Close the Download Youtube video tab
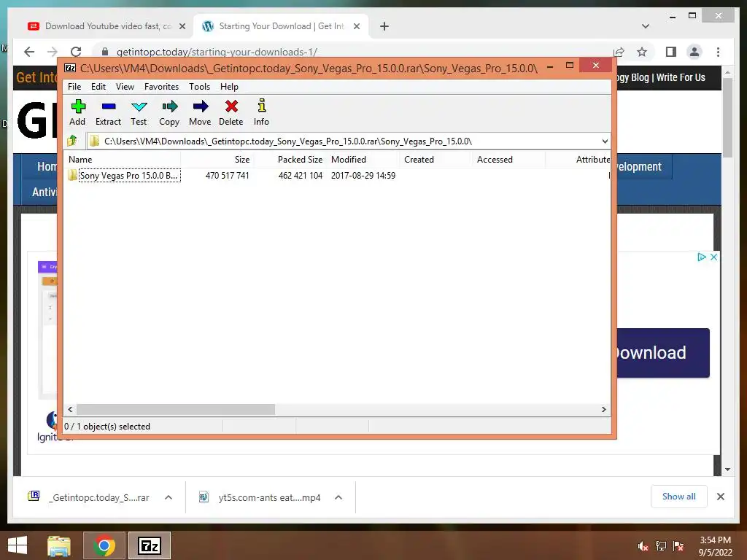The image size is (747, 560). coord(182,26)
